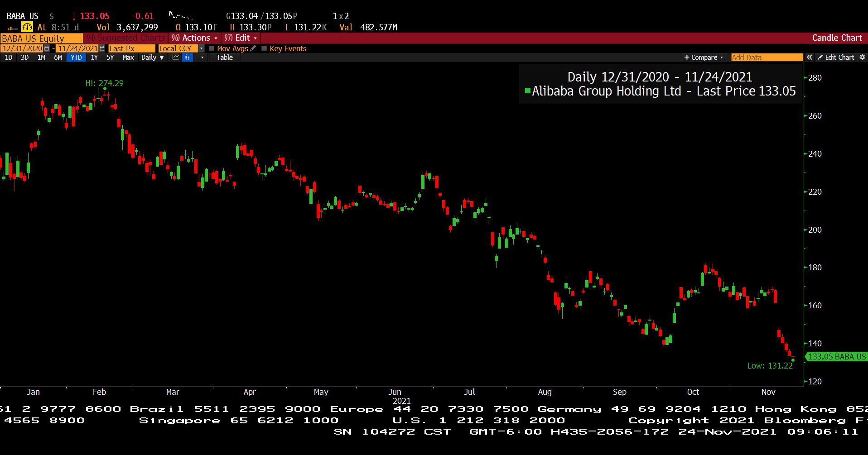Viewport: 868px width, 455px height.
Task: Enable the Mov Avgs checkbox
Action: click(x=212, y=48)
